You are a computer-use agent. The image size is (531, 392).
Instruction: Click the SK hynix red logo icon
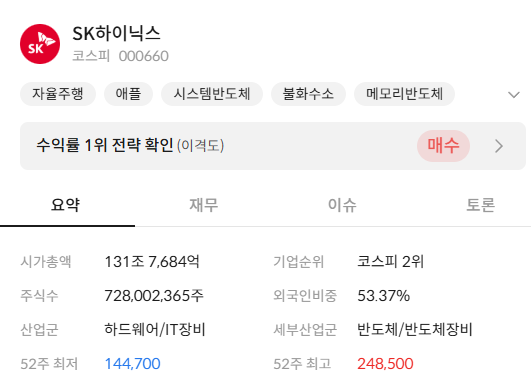[40, 44]
